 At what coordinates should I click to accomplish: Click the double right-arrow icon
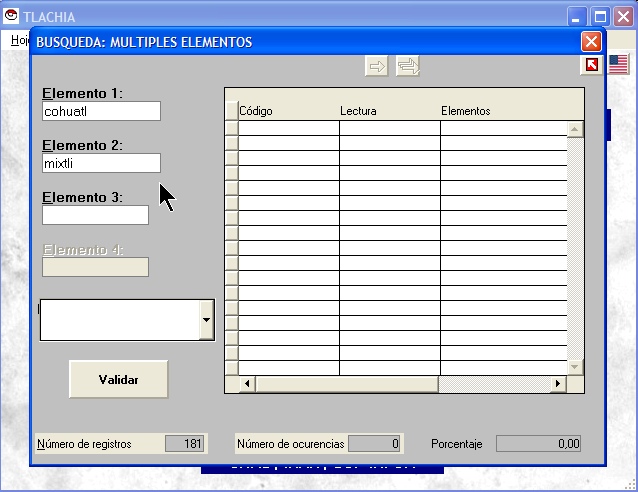(x=408, y=66)
